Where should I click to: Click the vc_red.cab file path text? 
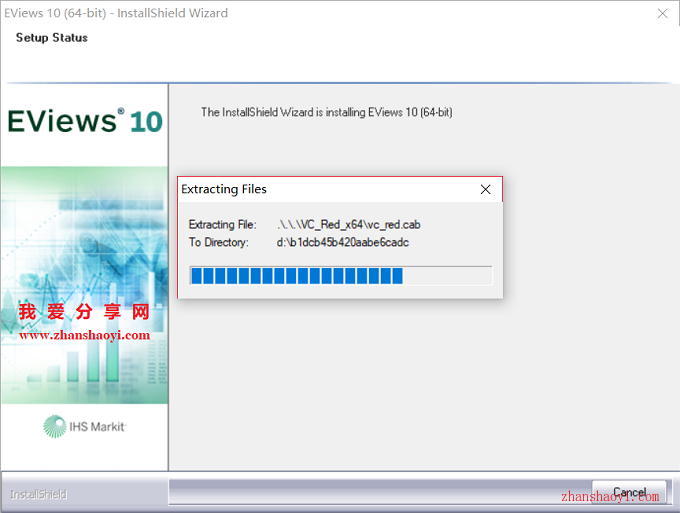pos(349,225)
